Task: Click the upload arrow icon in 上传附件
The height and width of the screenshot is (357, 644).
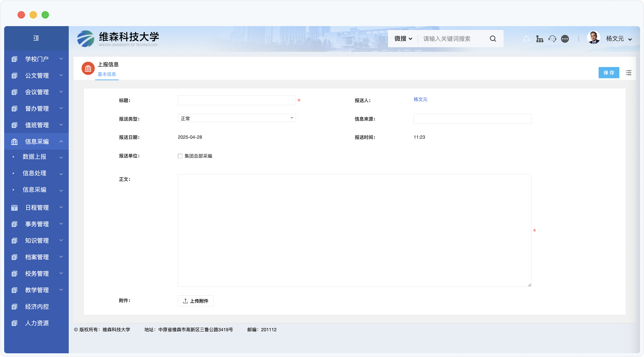Action: click(185, 301)
